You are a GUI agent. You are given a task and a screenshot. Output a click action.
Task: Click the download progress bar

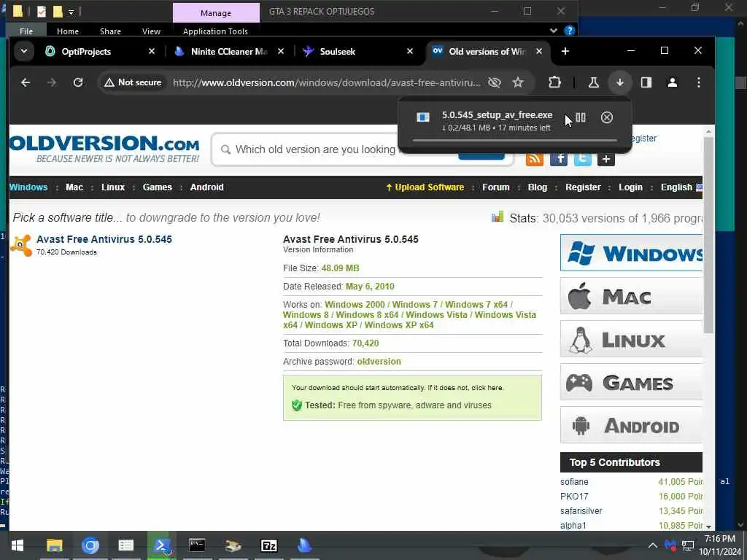514,141
